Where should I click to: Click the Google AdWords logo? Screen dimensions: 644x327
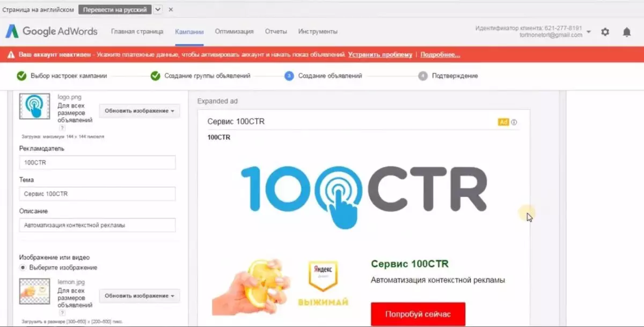pos(52,31)
